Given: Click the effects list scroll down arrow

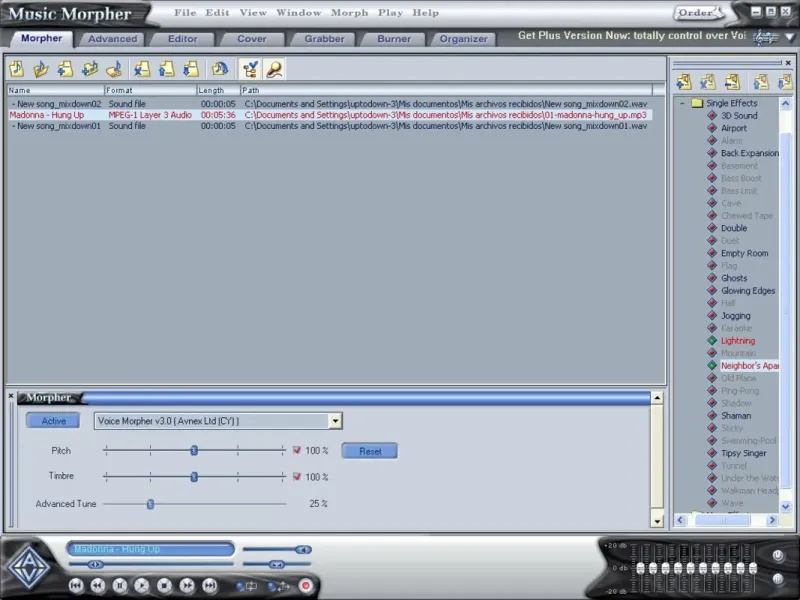Looking at the screenshot, I should (x=785, y=506).
